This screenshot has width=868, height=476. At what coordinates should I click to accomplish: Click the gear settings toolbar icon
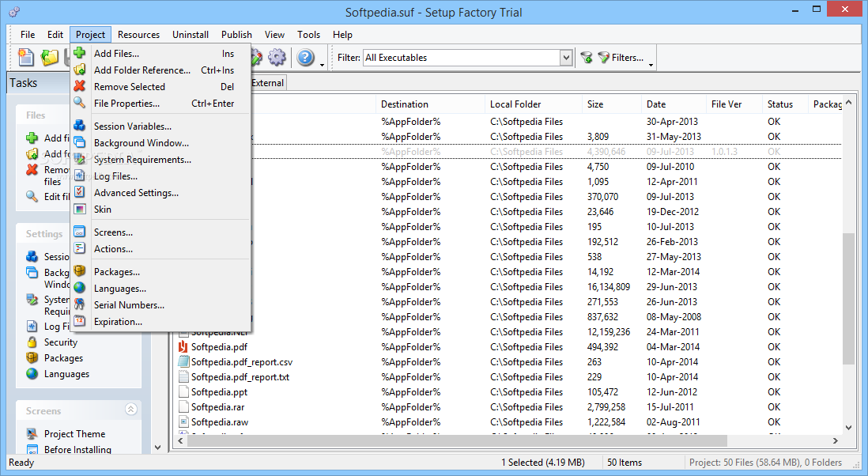pyautogui.click(x=277, y=57)
